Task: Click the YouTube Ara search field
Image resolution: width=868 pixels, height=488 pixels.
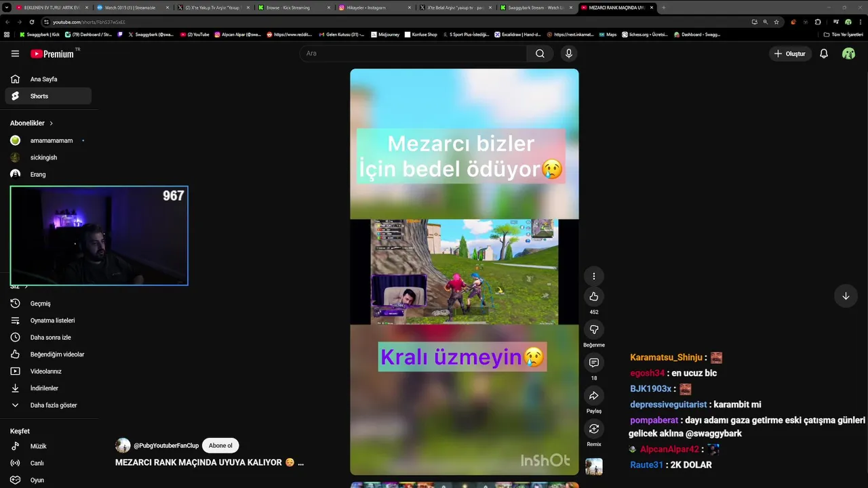Action: click(412, 54)
